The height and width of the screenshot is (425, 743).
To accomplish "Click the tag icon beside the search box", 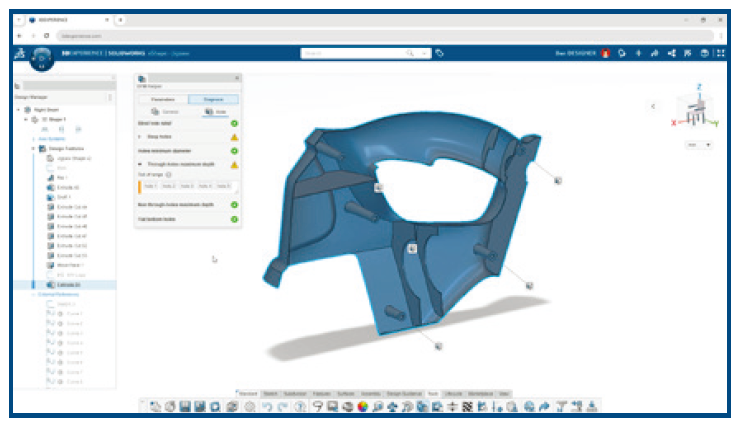I will click(440, 53).
